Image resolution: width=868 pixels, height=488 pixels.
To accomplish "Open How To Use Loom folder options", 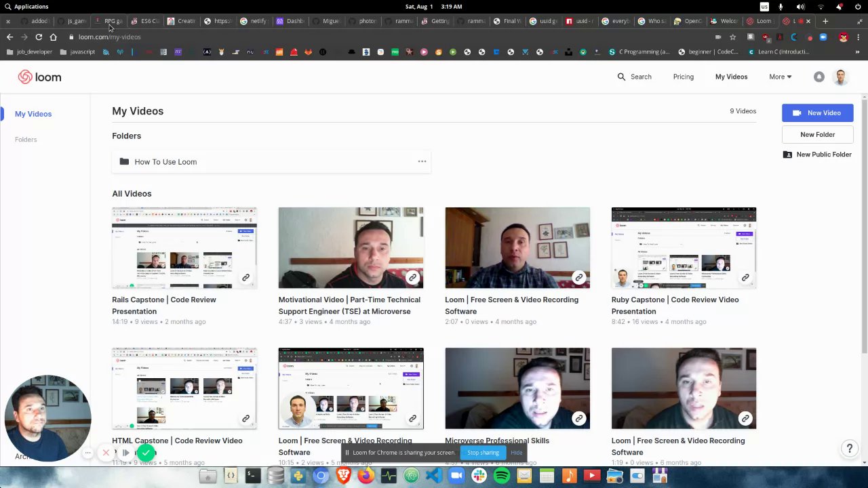I will pyautogui.click(x=422, y=161).
